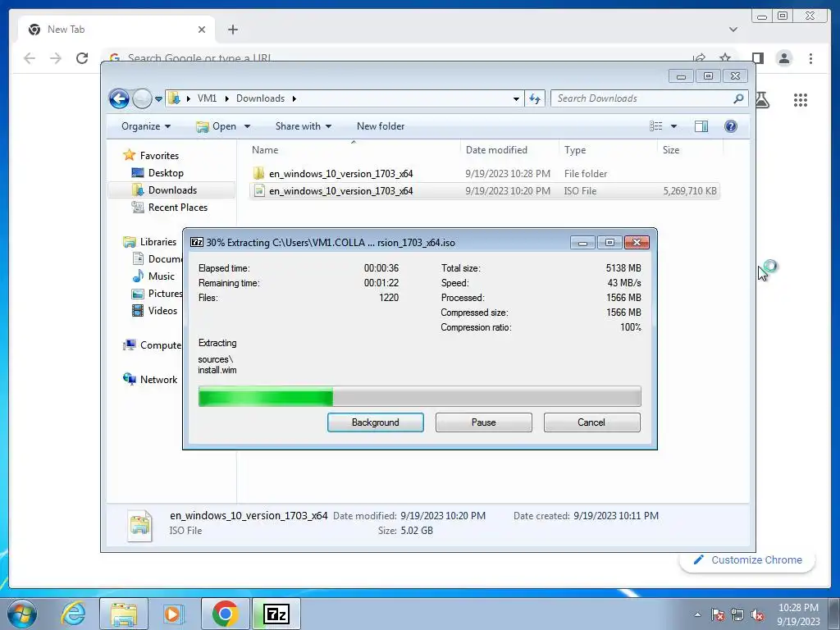
Task: Click Chrome back arrow
Action: tap(30, 58)
